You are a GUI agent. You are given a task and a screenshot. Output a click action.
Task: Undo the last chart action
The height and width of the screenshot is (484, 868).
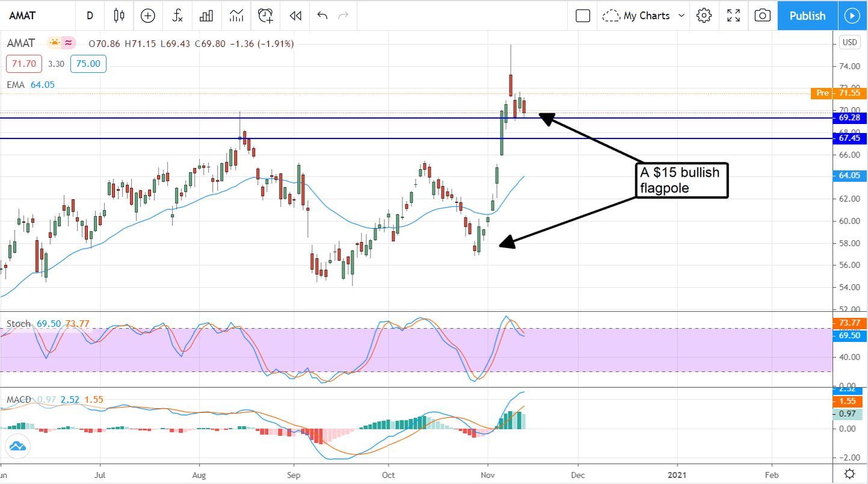pos(322,16)
